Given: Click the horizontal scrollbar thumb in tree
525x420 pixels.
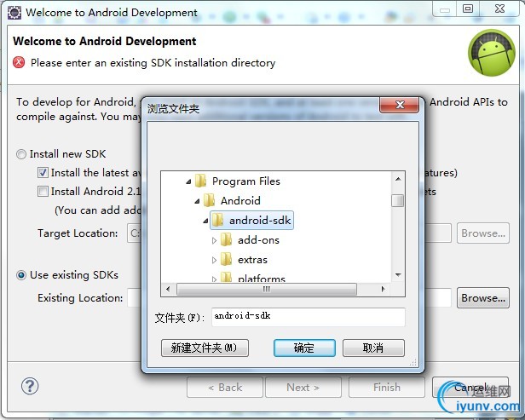Looking at the screenshot, I should tap(267, 289).
